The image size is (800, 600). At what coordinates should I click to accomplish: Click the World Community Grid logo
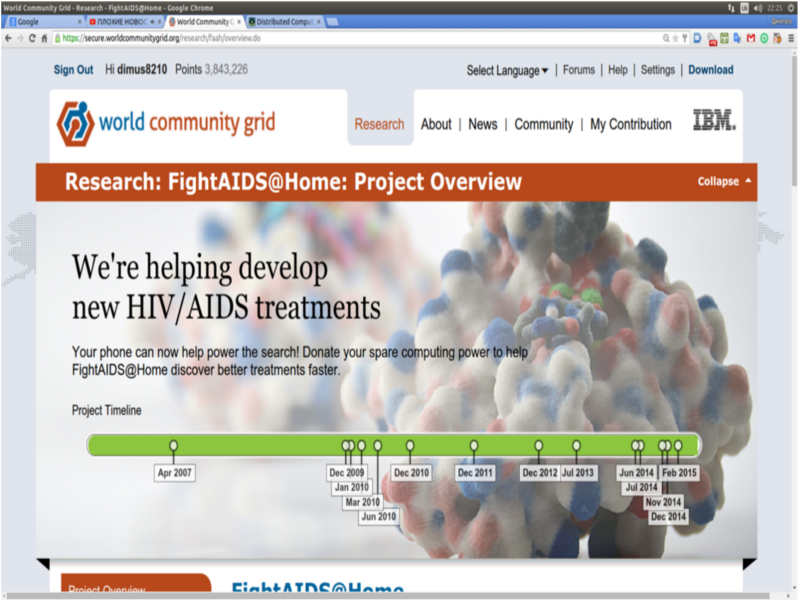click(166, 123)
